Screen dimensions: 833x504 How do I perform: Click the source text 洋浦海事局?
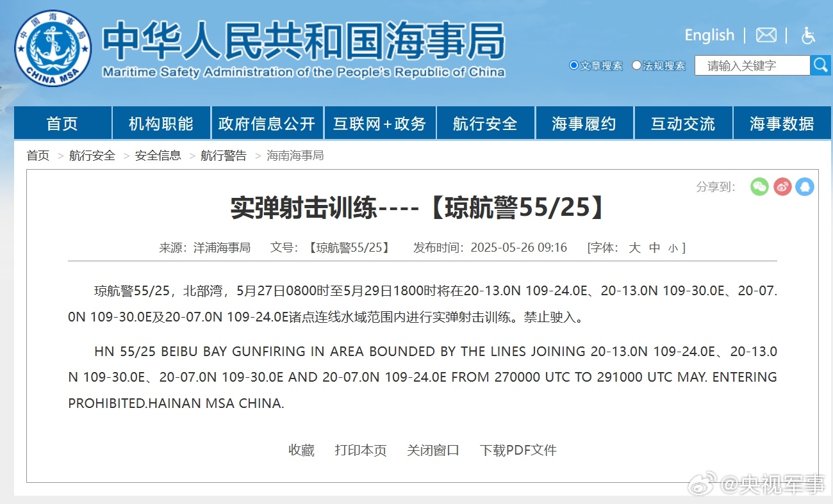click(222, 248)
